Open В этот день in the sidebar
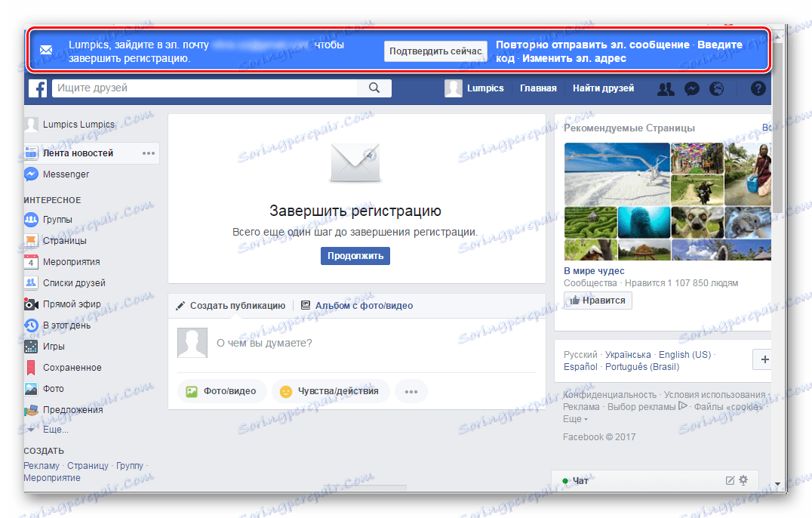The image size is (812, 518). (57, 325)
